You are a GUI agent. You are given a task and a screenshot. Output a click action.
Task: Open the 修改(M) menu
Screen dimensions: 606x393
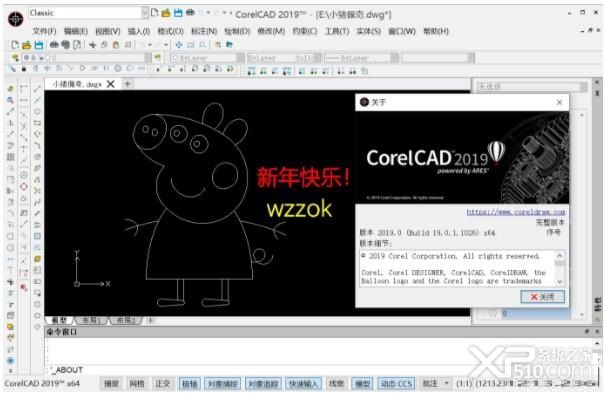point(271,31)
